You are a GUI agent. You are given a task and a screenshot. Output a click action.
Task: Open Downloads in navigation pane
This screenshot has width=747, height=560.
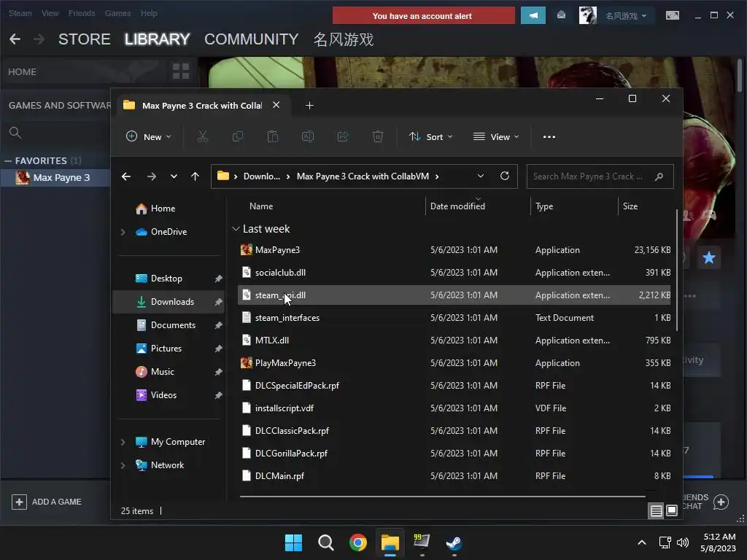169,302
